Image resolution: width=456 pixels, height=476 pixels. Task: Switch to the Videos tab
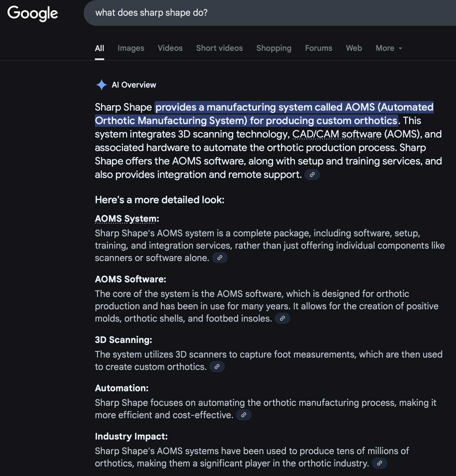click(x=170, y=48)
